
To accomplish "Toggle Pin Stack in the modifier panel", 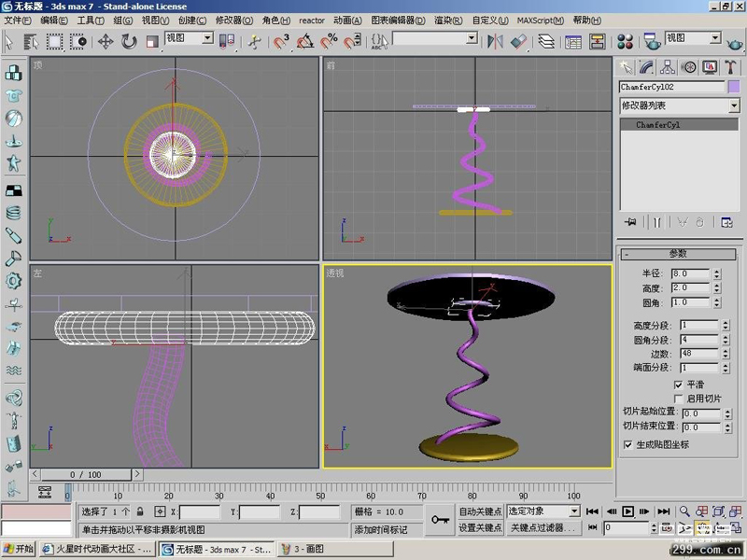I will click(x=631, y=222).
